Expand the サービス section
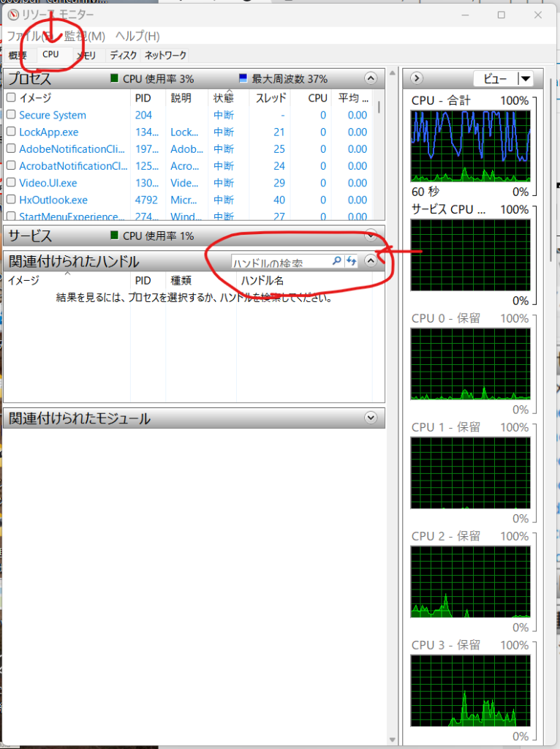The image size is (560, 749). (371, 236)
